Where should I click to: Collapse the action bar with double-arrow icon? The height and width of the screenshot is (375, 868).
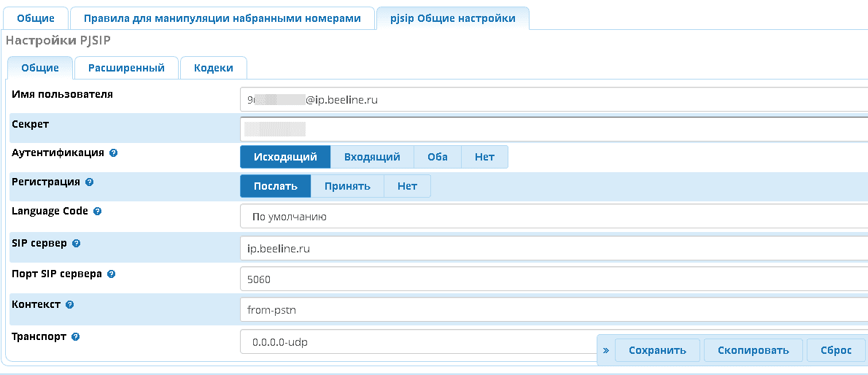606,350
